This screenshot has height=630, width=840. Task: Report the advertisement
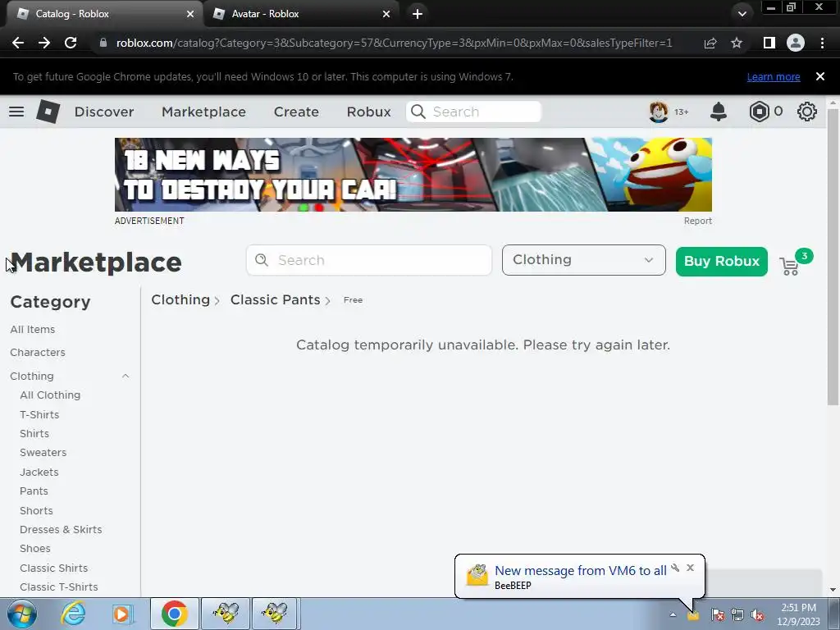(x=697, y=221)
